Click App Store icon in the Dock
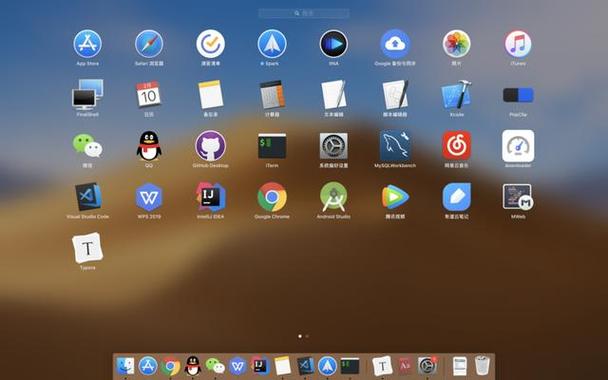Image resolution: width=608 pixels, height=380 pixels. (x=148, y=366)
